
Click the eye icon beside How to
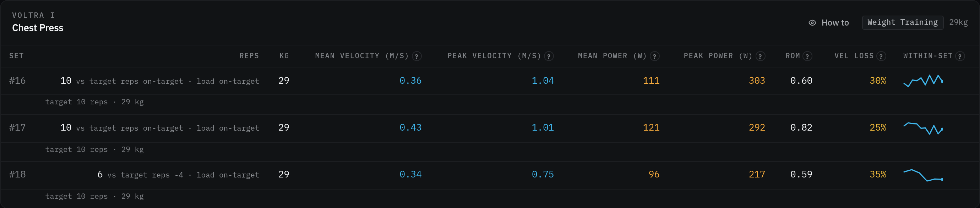pos(812,23)
